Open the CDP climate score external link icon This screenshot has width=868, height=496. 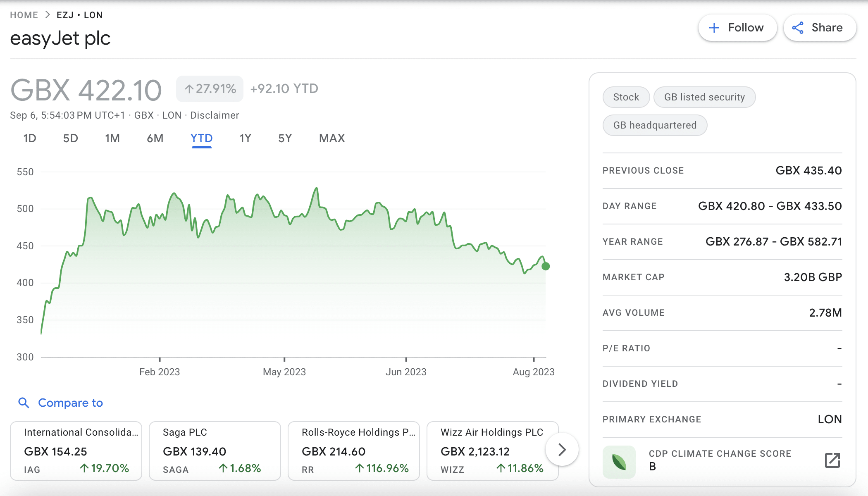832,460
